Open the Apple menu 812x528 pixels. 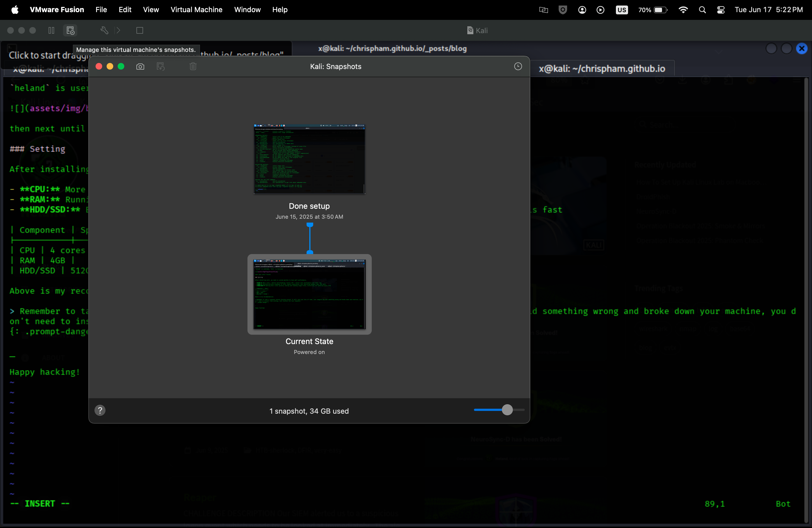pyautogui.click(x=15, y=10)
